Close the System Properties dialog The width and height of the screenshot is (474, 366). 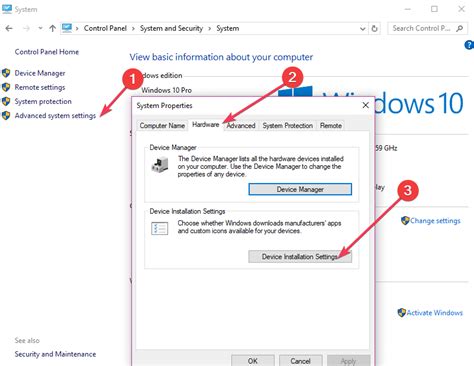pyautogui.click(x=366, y=105)
